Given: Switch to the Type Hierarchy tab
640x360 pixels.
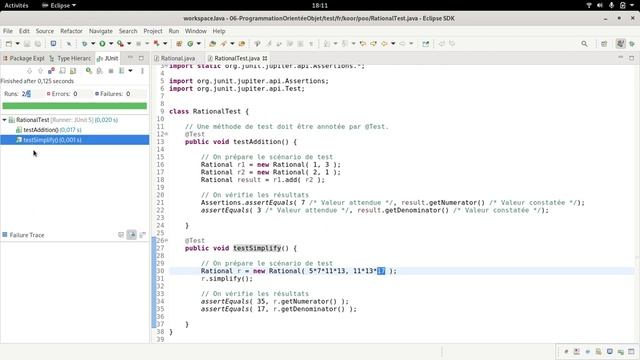Looking at the screenshot, I should point(70,58).
